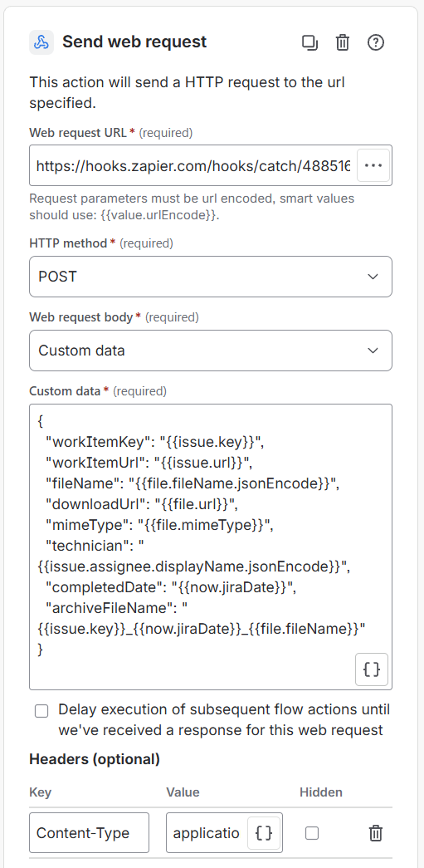The width and height of the screenshot is (424, 868).
Task: Click the "mimeType" line in Custom data
Action: 159,524
